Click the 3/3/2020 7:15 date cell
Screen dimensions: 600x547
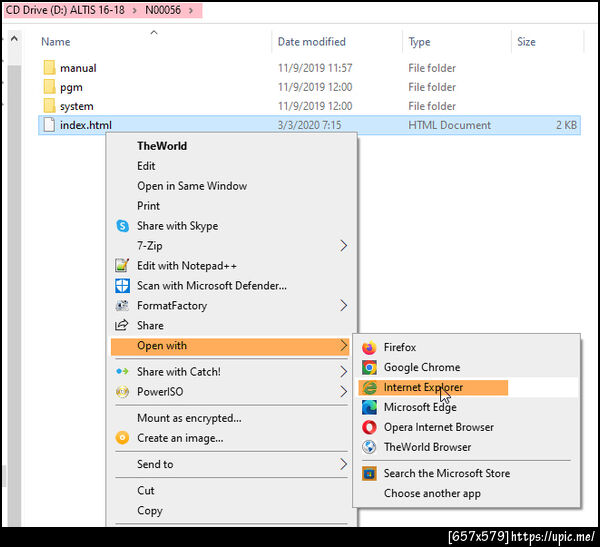(309, 125)
